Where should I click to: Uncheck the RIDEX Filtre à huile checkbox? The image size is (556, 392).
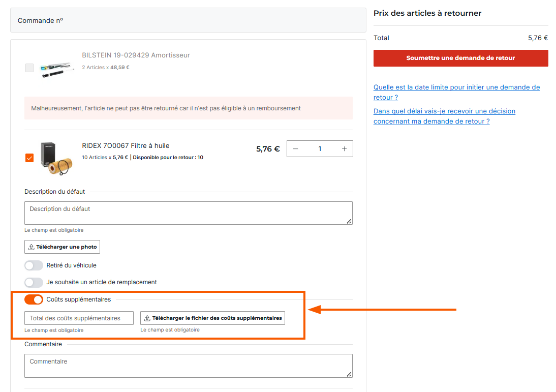pos(29,158)
